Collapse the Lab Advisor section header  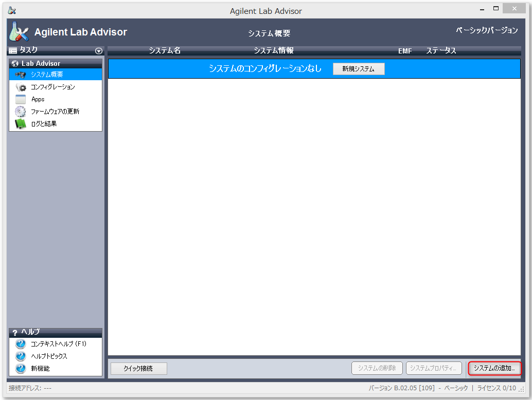pos(55,64)
